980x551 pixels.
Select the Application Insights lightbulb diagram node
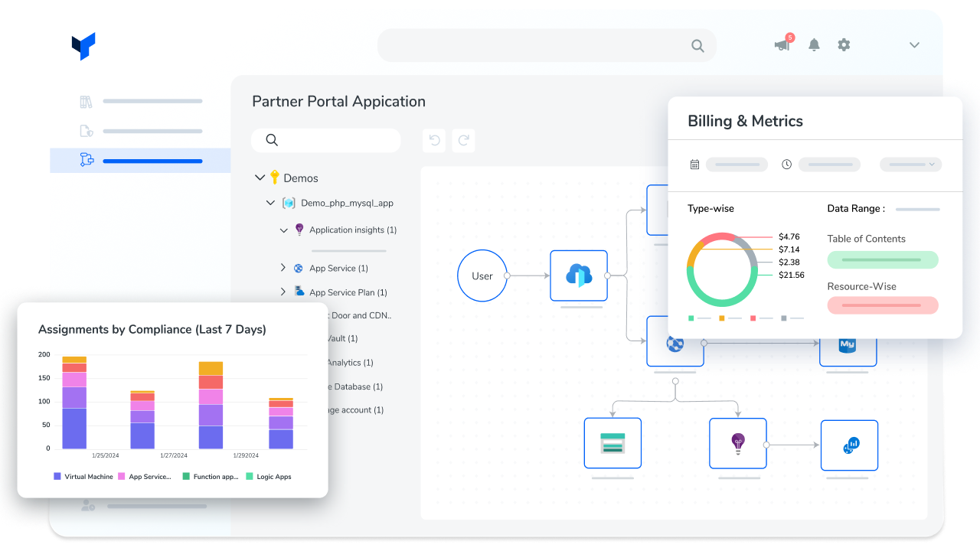(x=737, y=443)
